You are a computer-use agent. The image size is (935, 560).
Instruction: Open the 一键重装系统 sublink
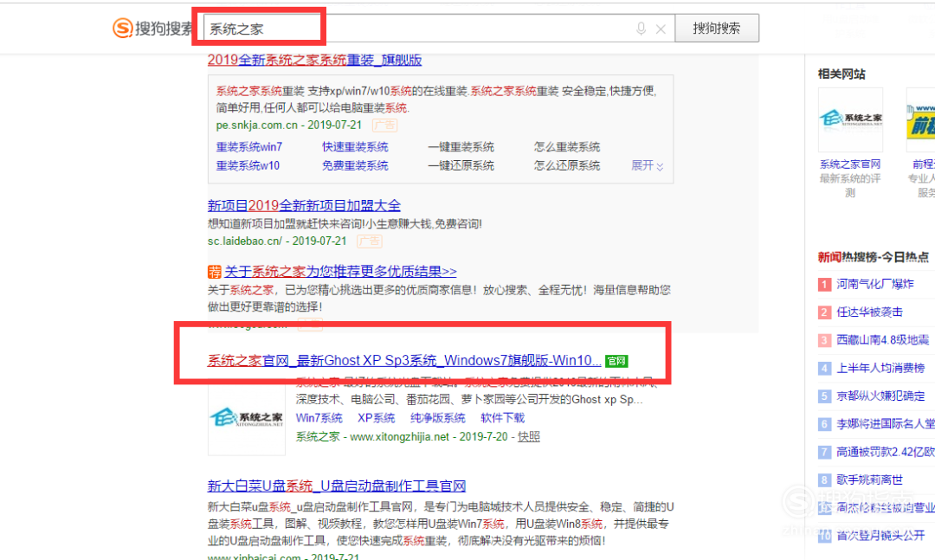461,147
